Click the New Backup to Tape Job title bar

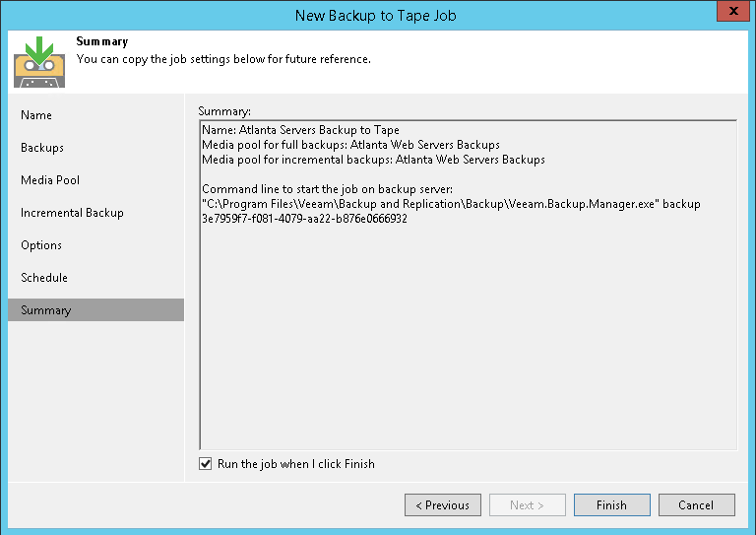(374, 15)
